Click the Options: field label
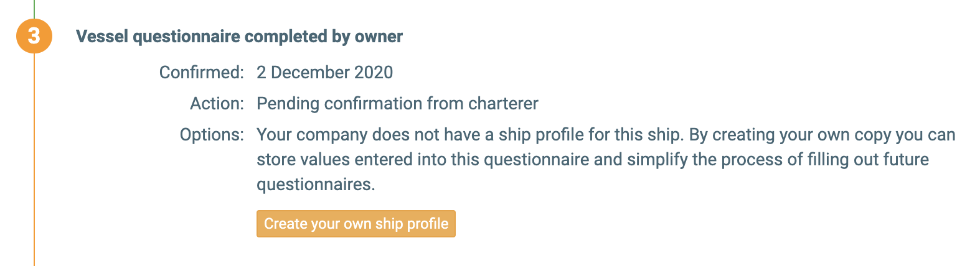The image size is (980, 266). coord(212,135)
